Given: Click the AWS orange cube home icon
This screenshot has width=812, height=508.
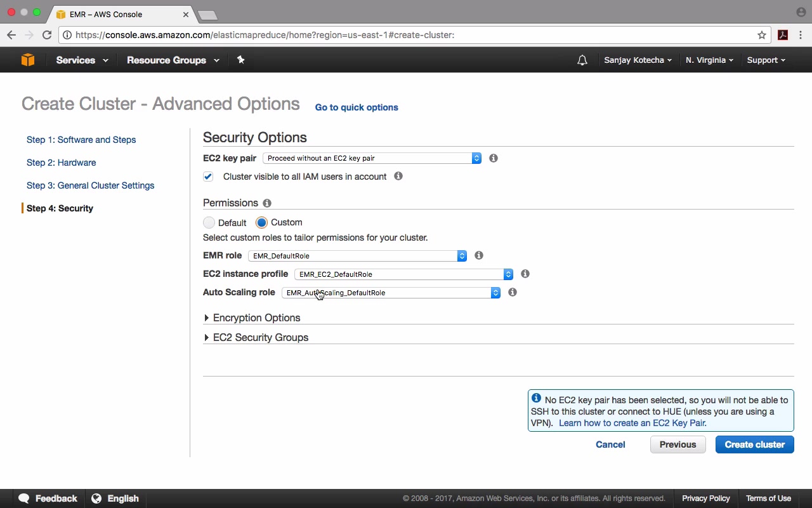Looking at the screenshot, I should (28, 60).
